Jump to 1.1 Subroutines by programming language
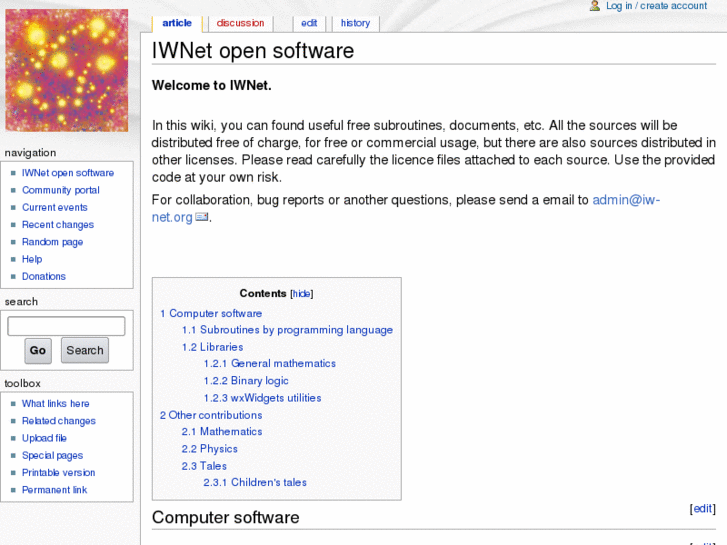 (x=287, y=330)
